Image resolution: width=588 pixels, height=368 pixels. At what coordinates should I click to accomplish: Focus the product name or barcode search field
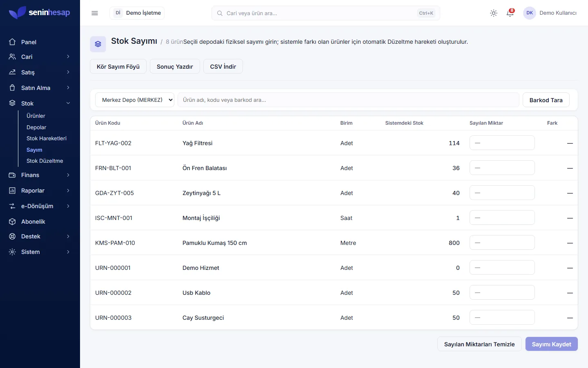348,100
